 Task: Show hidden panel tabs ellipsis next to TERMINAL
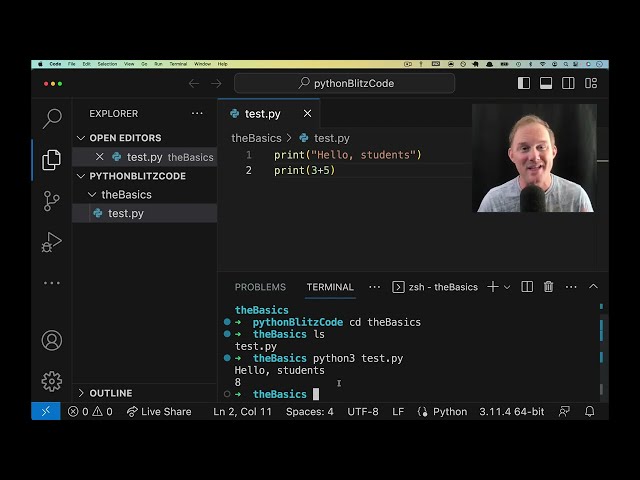pyautogui.click(x=374, y=287)
